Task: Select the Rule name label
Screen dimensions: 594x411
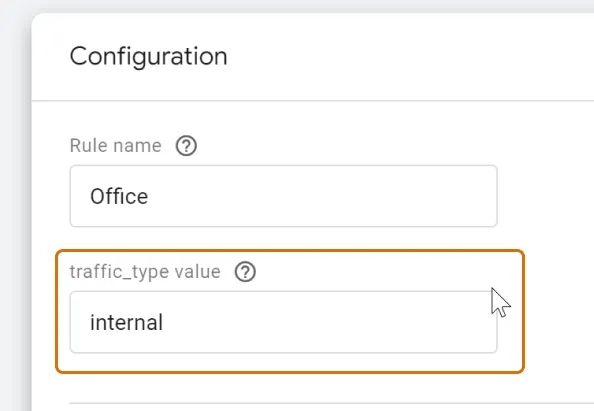Action: click(116, 146)
